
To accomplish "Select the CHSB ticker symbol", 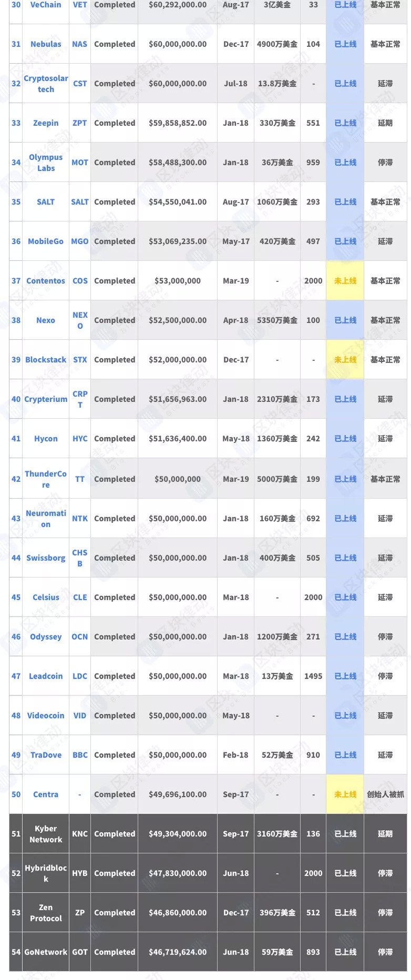I will 80,558.
